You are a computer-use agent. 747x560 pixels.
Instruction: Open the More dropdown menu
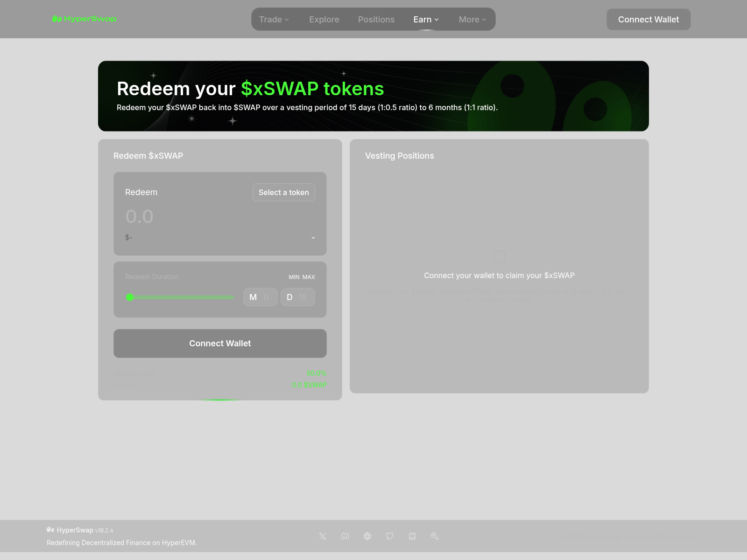tap(472, 19)
